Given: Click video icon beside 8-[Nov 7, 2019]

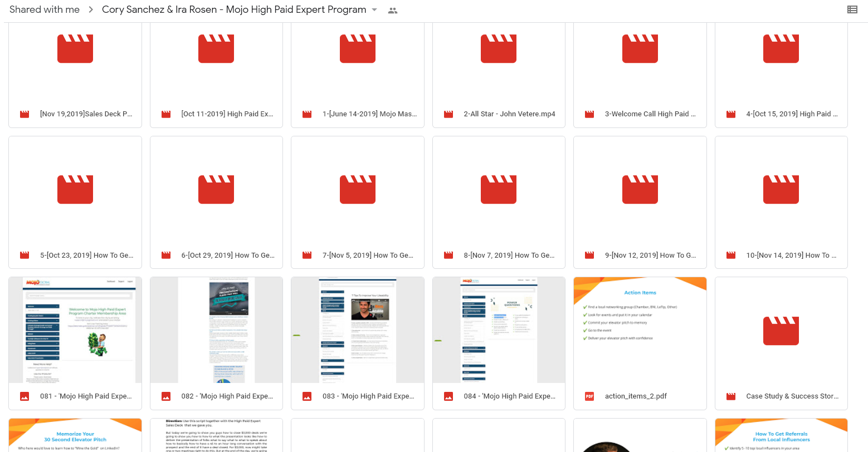Looking at the screenshot, I should (x=448, y=256).
